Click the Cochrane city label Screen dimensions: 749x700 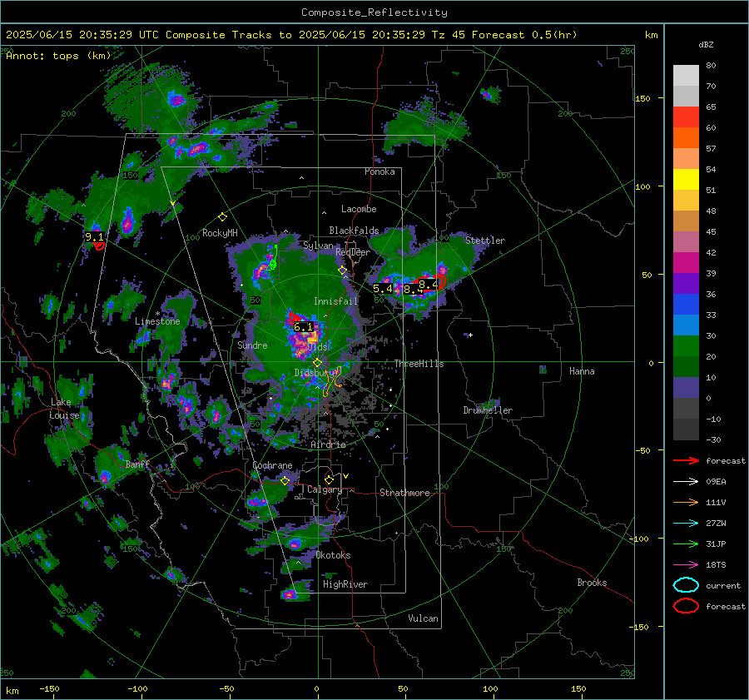click(272, 465)
